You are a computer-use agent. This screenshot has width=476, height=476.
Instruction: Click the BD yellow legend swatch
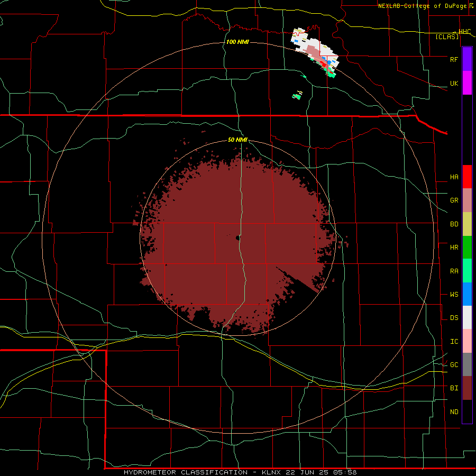(467, 224)
